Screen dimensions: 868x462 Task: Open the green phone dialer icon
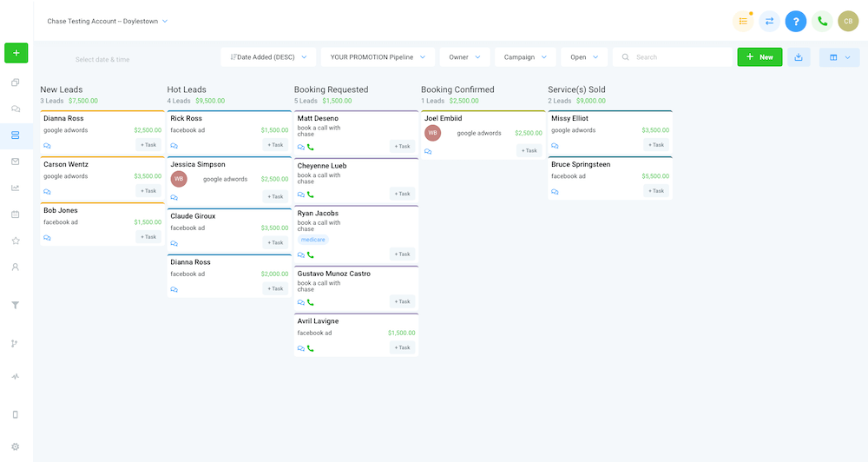pos(822,22)
